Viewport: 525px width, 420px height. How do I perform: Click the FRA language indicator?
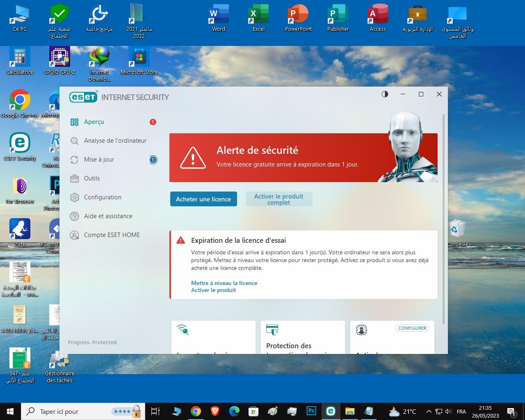click(461, 411)
